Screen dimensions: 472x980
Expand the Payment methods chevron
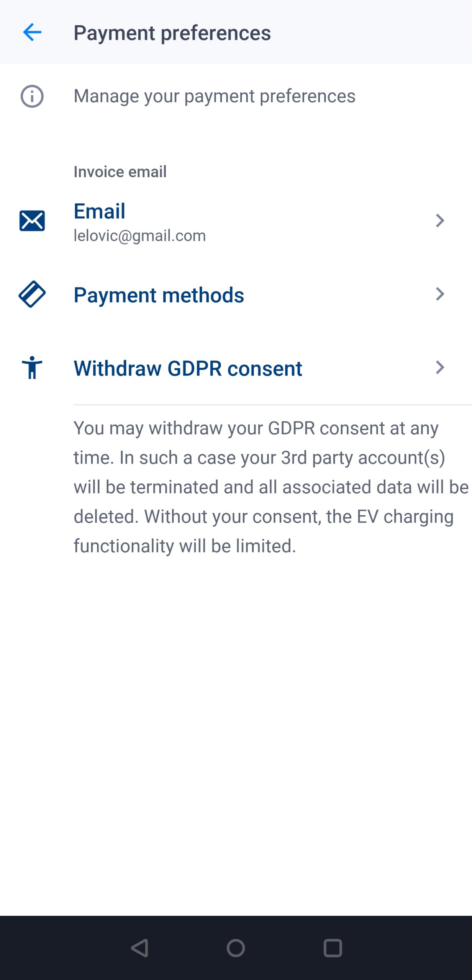pos(440,294)
